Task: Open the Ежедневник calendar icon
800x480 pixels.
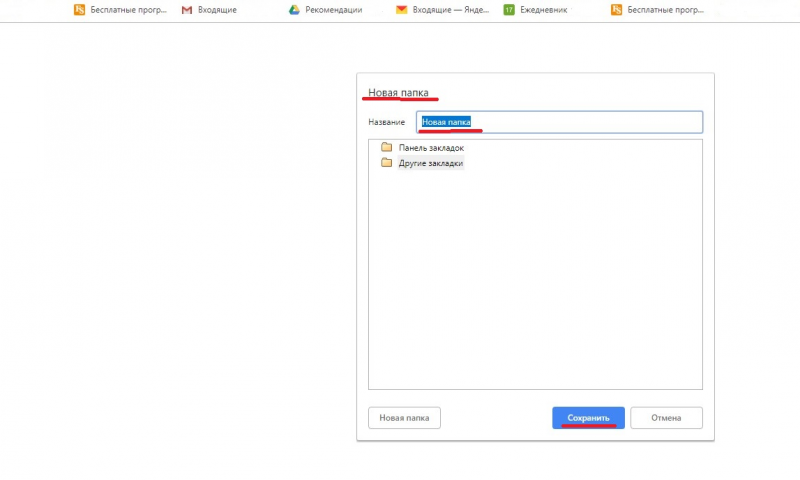Action: point(509,10)
